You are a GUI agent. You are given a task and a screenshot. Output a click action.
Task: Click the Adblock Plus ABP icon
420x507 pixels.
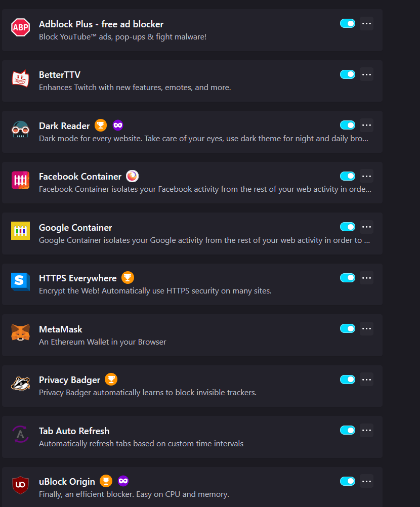pyautogui.click(x=20, y=27)
